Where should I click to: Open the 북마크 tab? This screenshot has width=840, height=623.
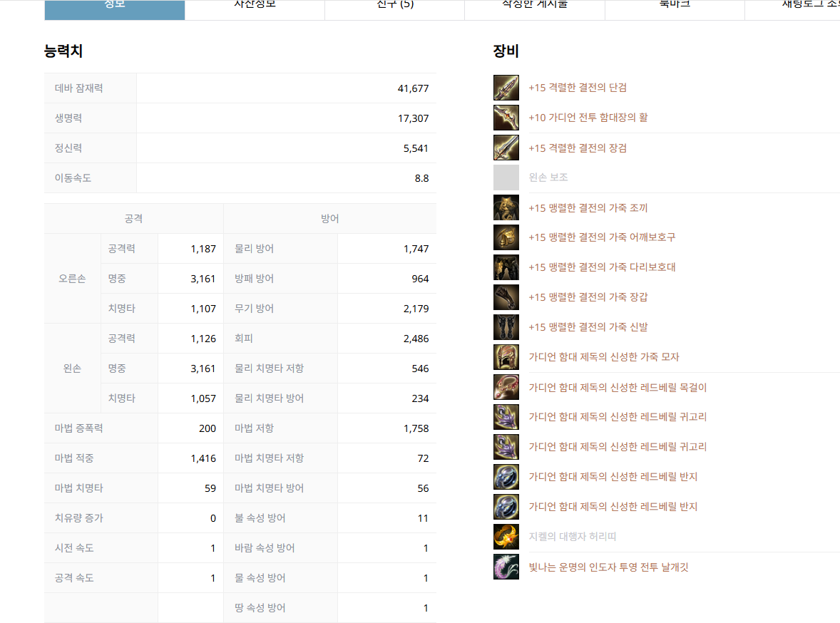click(674, 6)
